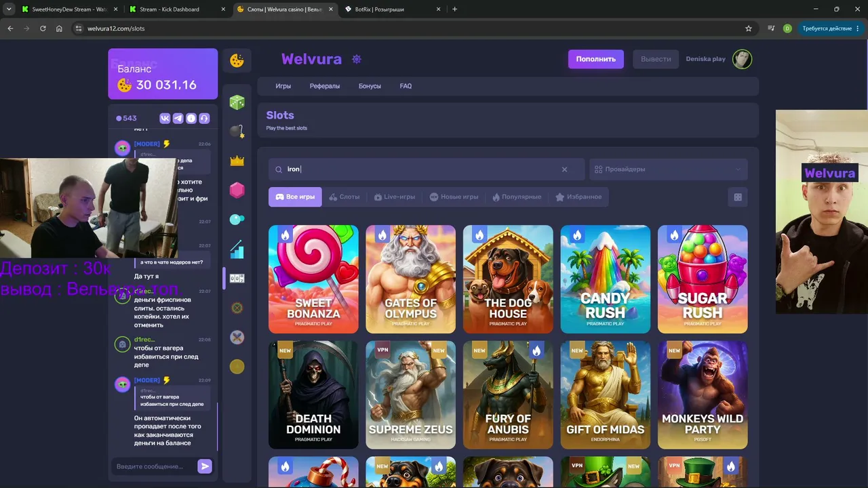The width and height of the screenshot is (868, 488).
Task: Select the Live-игры filter tab
Action: (x=395, y=197)
